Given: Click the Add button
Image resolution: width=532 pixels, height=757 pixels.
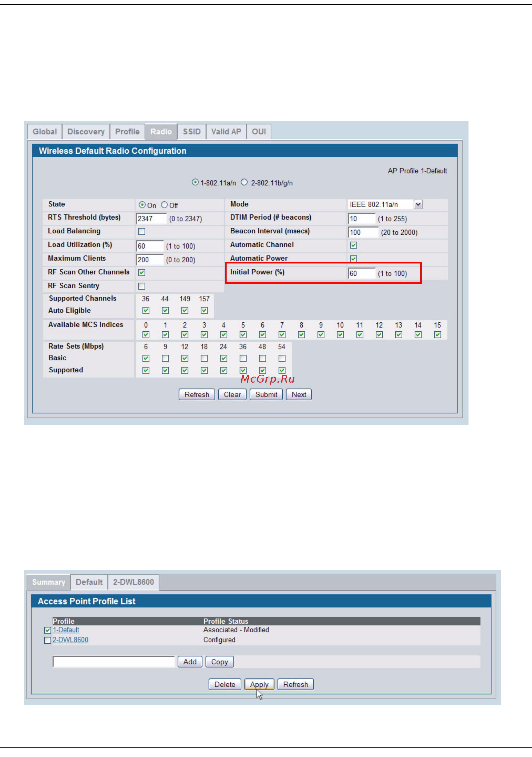Looking at the screenshot, I should pyautogui.click(x=190, y=662).
